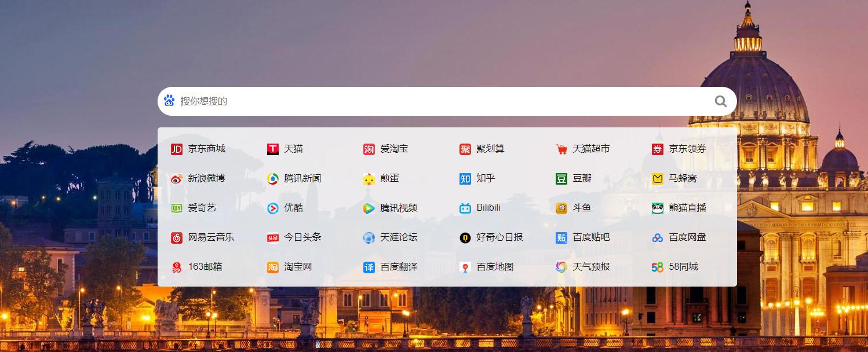The width and height of the screenshot is (868, 352).
Task: Click the 天猫 T logo icon
Action: click(273, 149)
